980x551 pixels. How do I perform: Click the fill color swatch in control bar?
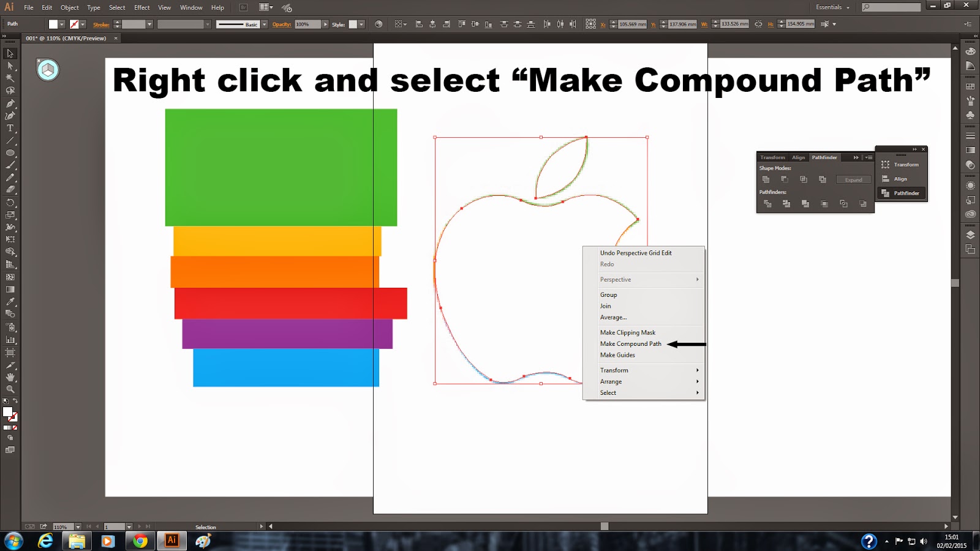click(53, 24)
